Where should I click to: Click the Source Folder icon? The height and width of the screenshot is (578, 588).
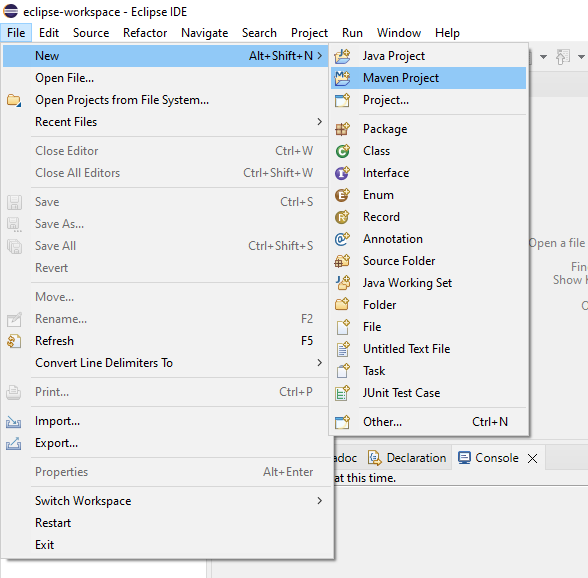coord(342,261)
